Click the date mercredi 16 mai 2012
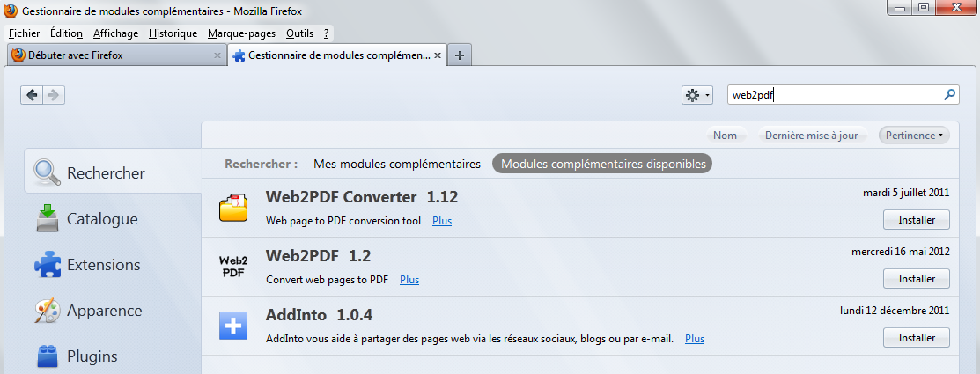Screen dimensions: 980x374 click(x=901, y=253)
